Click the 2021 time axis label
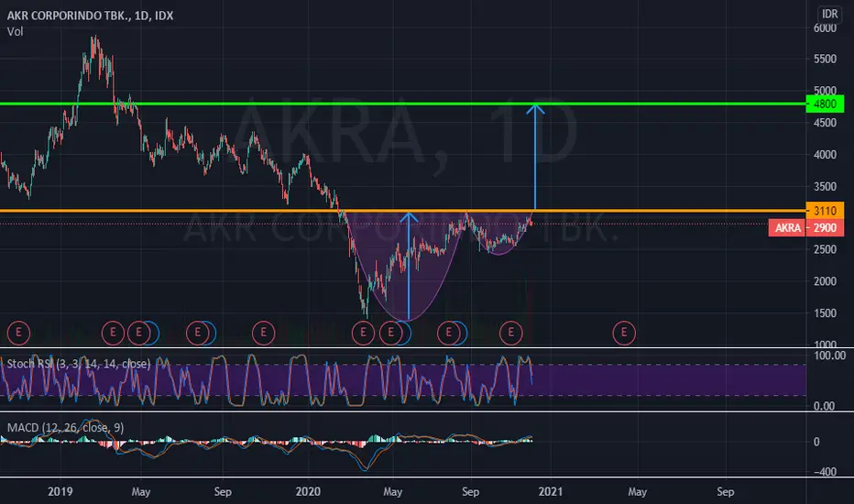The height and width of the screenshot is (504, 854). pos(551,491)
